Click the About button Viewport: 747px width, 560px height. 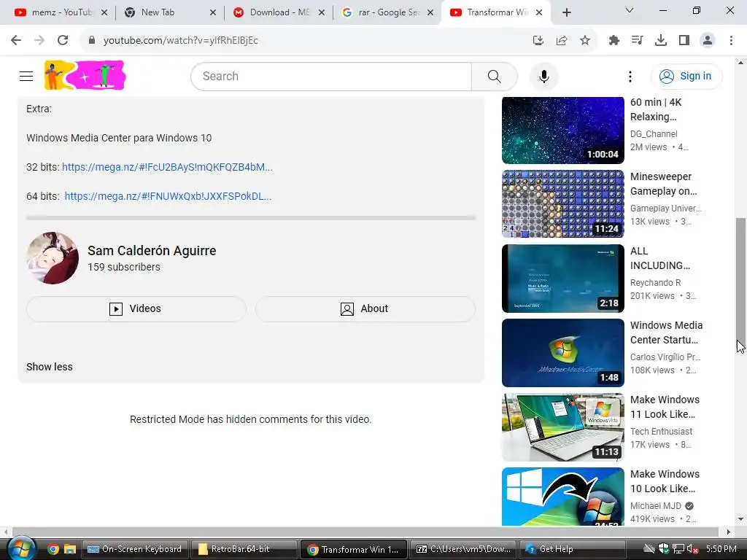(365, 308)
